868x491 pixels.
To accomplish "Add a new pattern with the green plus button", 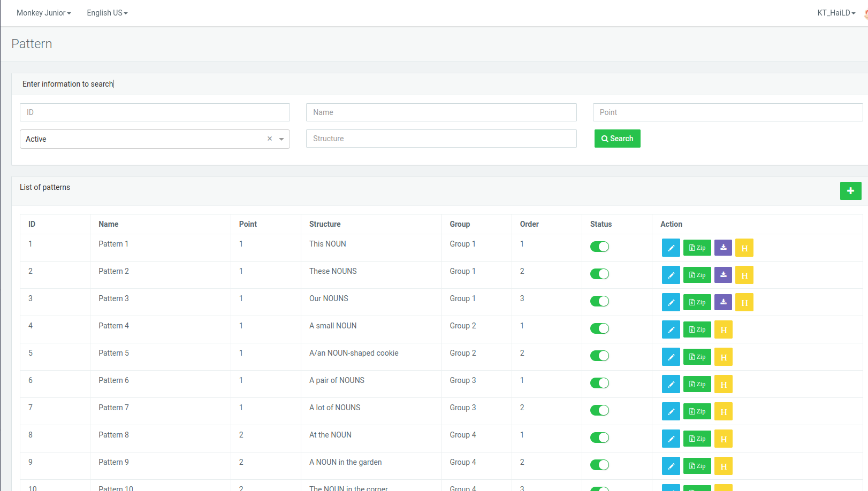I will point(850,191).
